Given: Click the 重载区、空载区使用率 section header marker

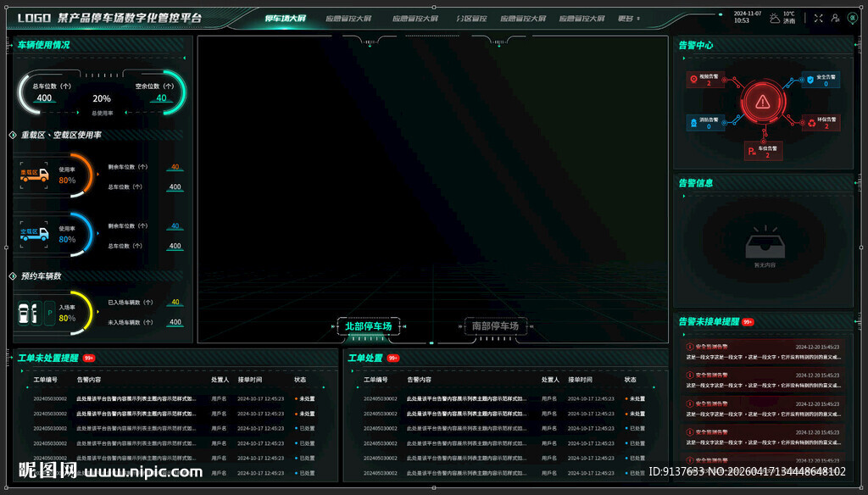Looking at the screenshot, I should tap(13, 135).
